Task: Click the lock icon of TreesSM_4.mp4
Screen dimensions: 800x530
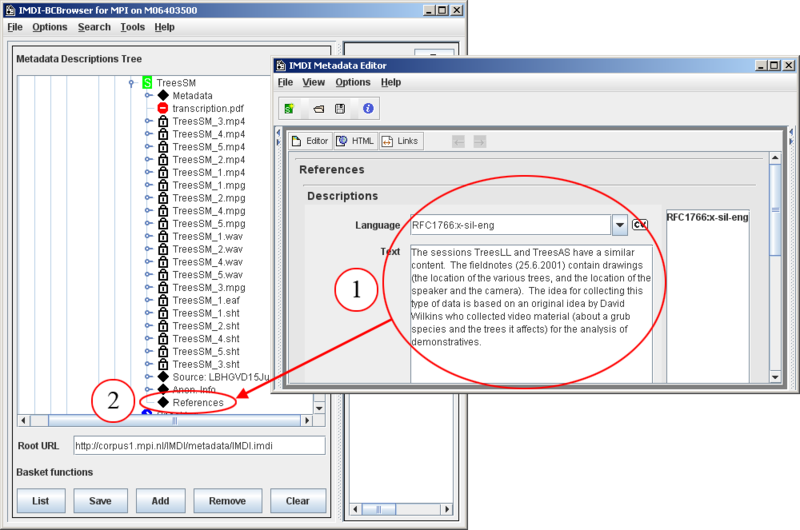Action: [x=163, y=134]
